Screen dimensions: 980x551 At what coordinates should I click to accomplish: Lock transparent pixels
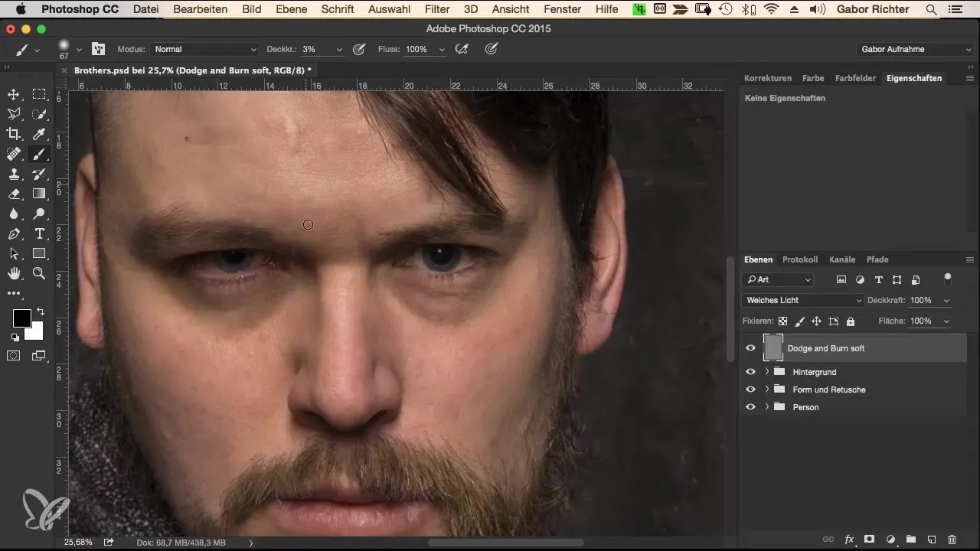782,321
